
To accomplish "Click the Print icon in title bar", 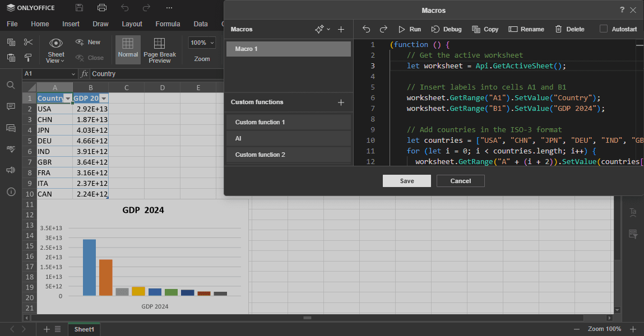I will pos(102,8).
